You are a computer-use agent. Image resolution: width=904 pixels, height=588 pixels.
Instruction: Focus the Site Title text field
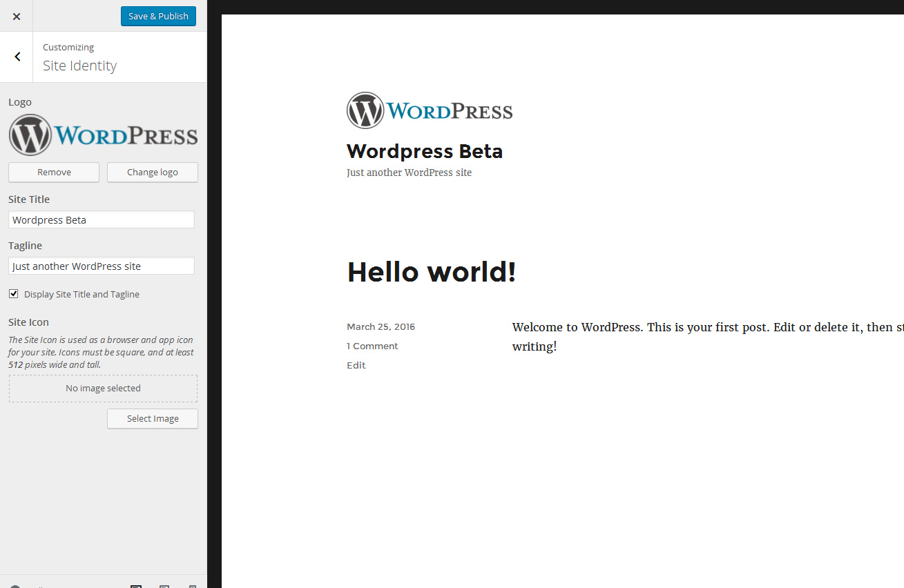pos(102,220)
